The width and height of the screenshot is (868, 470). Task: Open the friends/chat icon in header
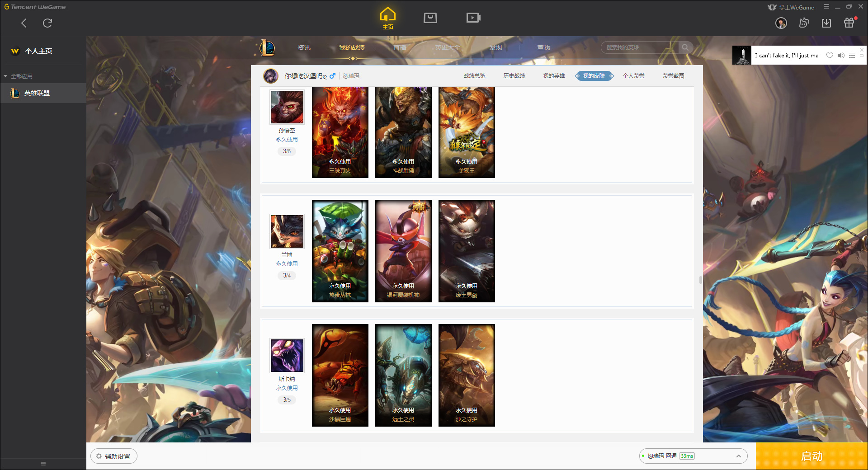click(x=804, y=23)
